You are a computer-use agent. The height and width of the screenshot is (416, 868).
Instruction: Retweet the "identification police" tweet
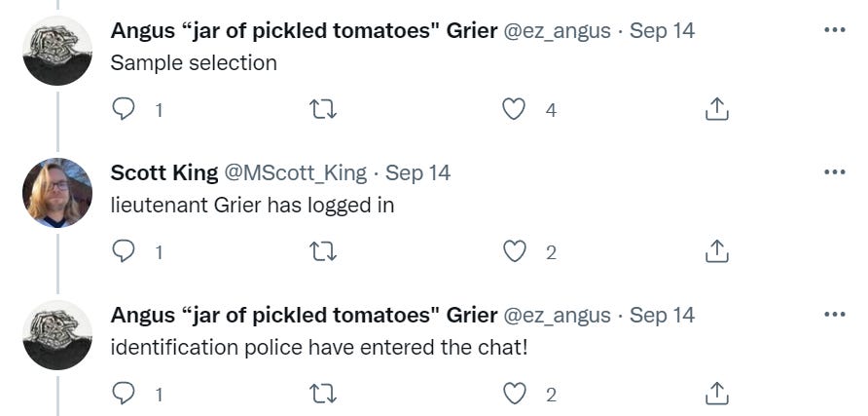(x=322, y=395)
